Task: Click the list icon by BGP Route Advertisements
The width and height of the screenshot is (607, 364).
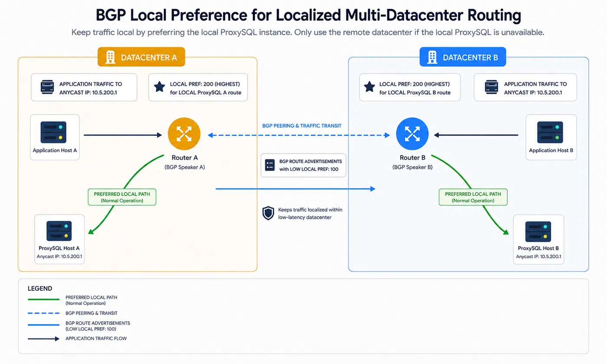Action: tap(270, 165)
